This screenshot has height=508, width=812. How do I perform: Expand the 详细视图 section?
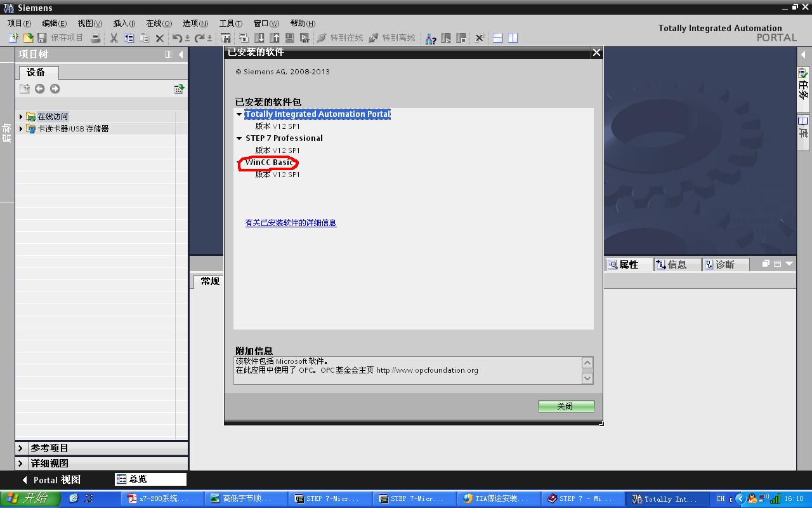(x=21, y=464)
